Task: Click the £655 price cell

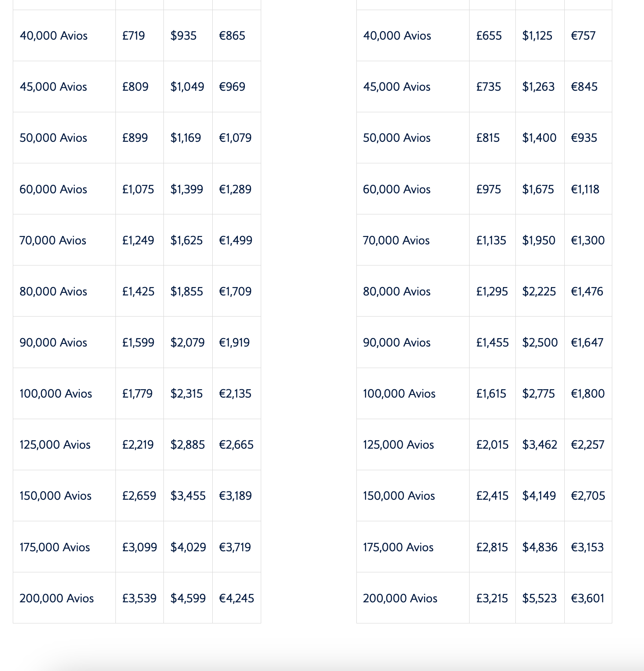Action: pyautogui.click(x=489, y=36)
